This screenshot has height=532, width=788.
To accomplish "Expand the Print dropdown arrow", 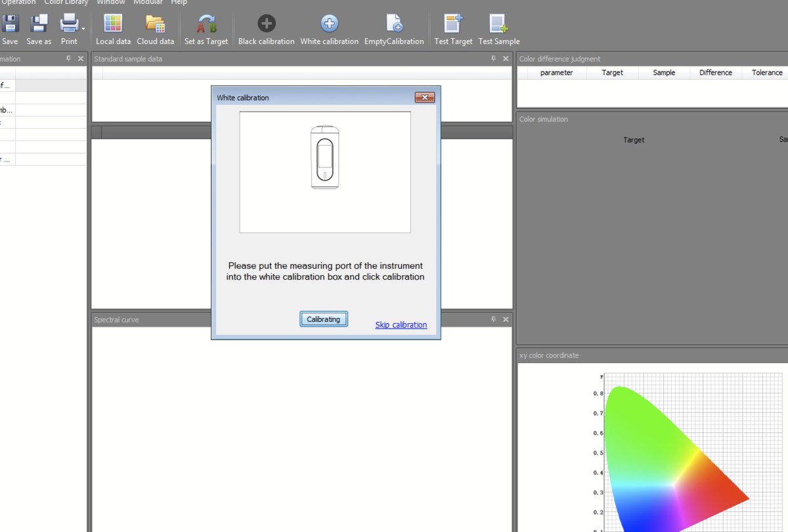I will pyautogui.click(x=83, y=28).
